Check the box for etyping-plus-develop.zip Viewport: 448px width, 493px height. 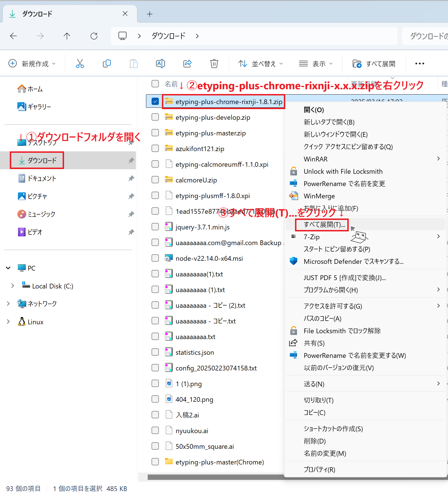tap(155, 117)
